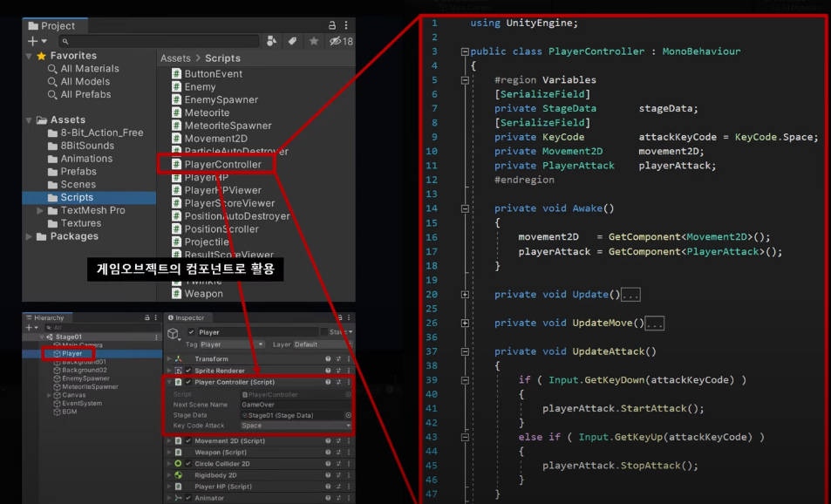Image resolution: width=831 pixels, height=504 pixels.
Task: Collapse the Variables region fold
Action: click(465, 80)
